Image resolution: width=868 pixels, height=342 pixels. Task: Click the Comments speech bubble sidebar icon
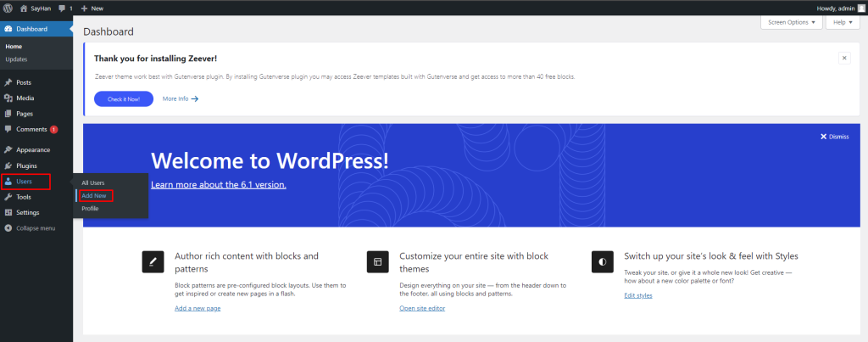(8, 129)
